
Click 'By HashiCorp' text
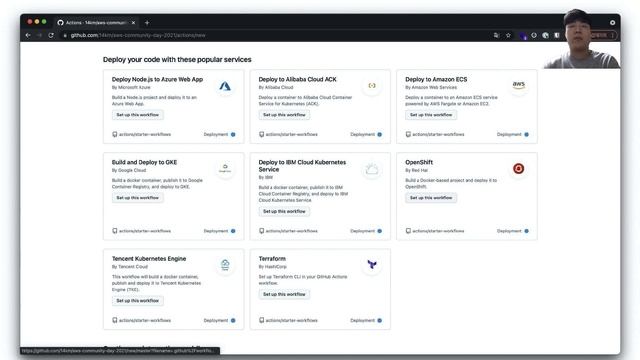(273, 267)
